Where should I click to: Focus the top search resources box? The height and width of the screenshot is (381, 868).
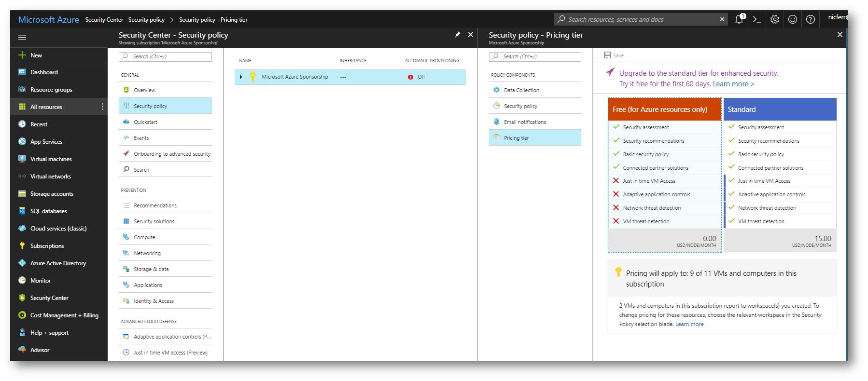[x=640, y=19]
